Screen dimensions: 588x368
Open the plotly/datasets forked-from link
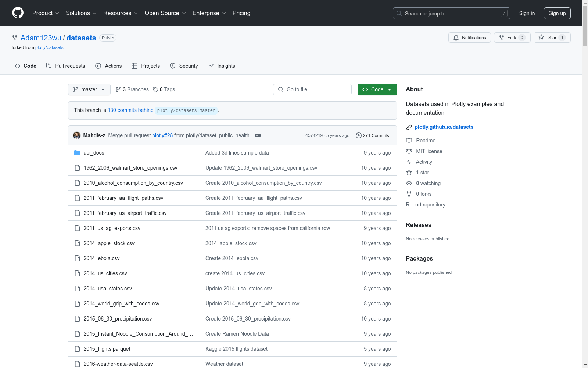(x=49, y=47)
